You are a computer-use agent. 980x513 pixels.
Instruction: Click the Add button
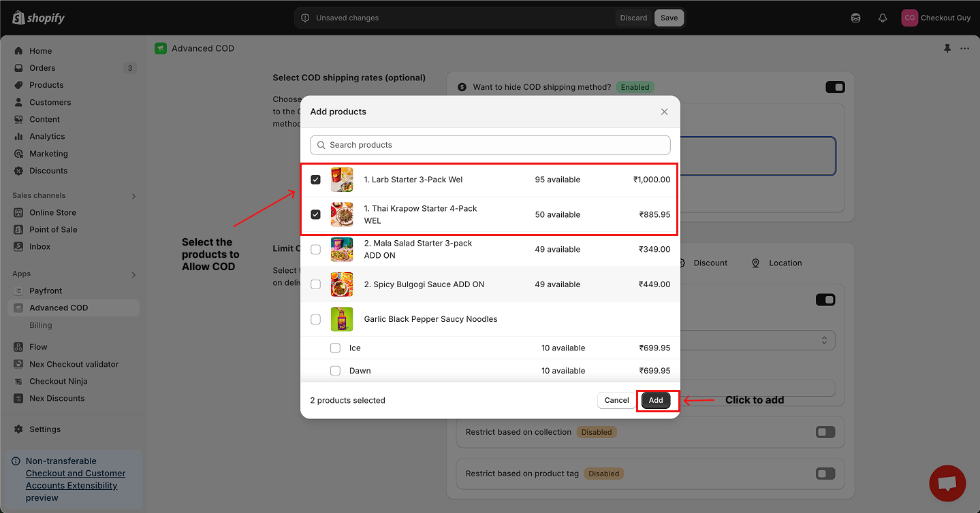pos(656,401)
